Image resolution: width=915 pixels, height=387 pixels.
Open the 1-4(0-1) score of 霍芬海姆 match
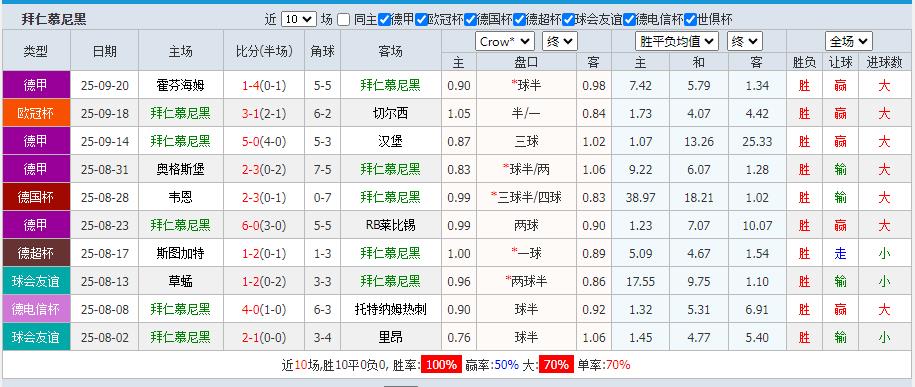coord(264,86)
